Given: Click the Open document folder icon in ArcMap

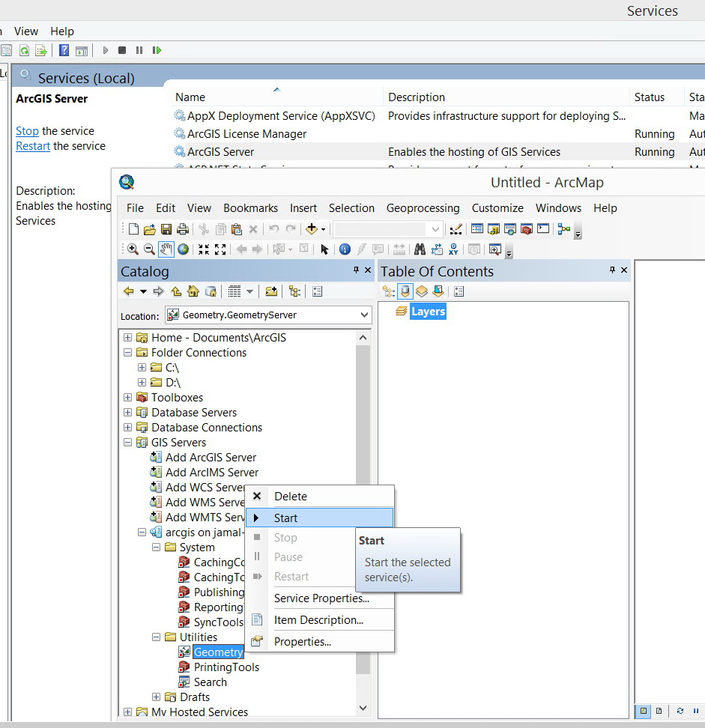Looking at the screenshot, I should pos(150,229).
